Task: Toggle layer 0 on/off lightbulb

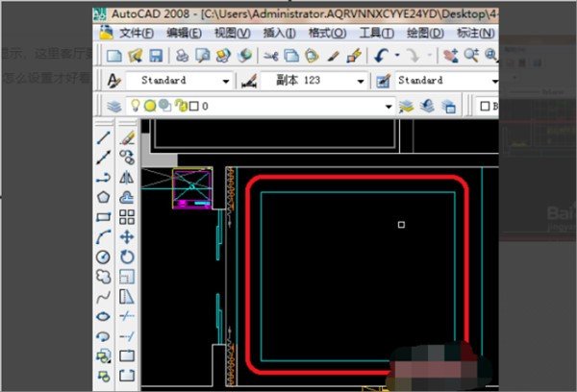Action: (137, 106)
